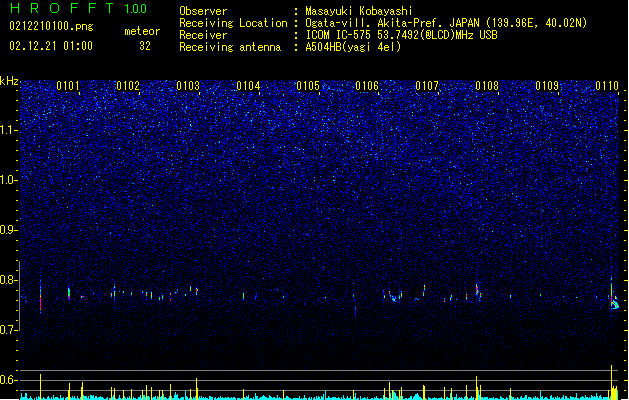Click the 0.7 kHz axis label
The image size is (629, 400).
coord(8,330)
